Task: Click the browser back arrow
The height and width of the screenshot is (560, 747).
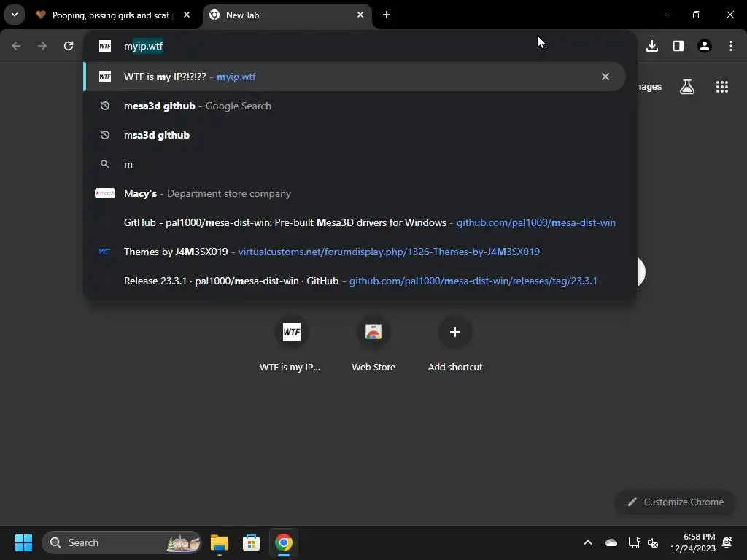Action: click(16, 46)
